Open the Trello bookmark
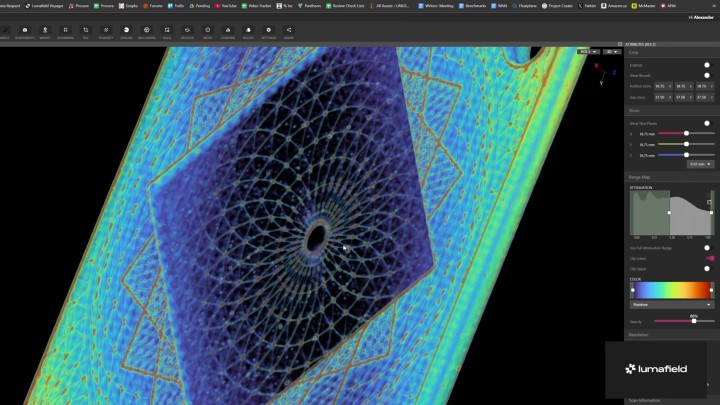This screenshot has height=405, width=720. (x=177, y=5)
